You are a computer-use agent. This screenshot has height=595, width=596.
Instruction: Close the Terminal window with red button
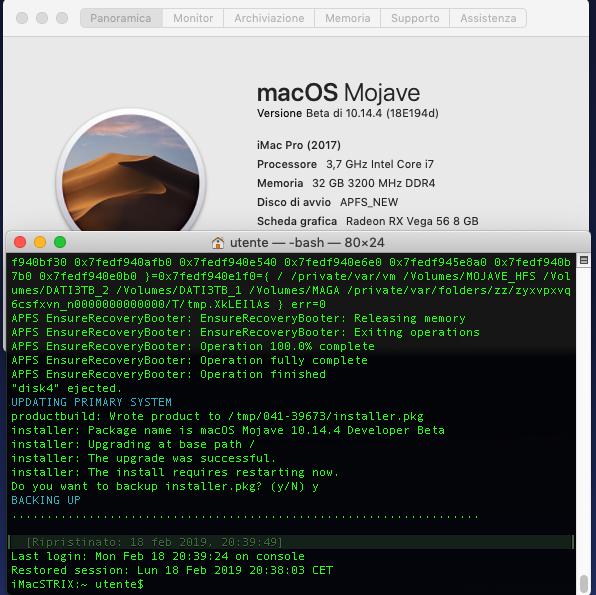(x=20, y=242)
